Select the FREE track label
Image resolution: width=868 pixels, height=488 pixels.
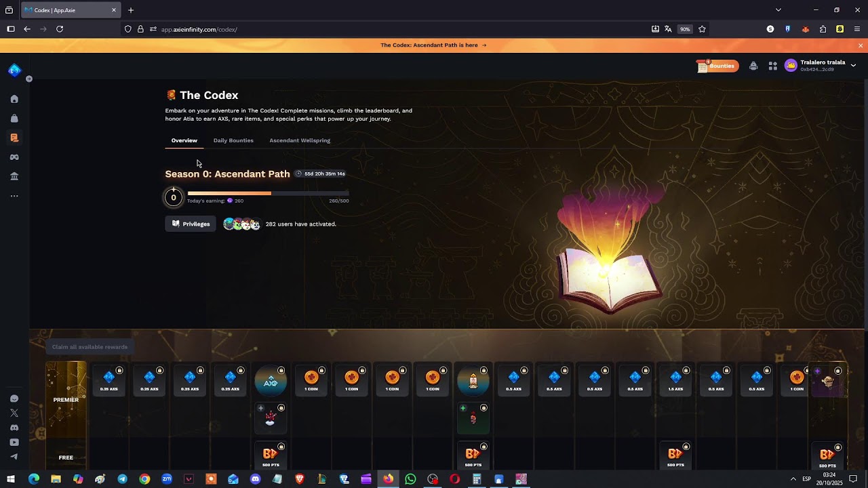(x=66, y=457)
